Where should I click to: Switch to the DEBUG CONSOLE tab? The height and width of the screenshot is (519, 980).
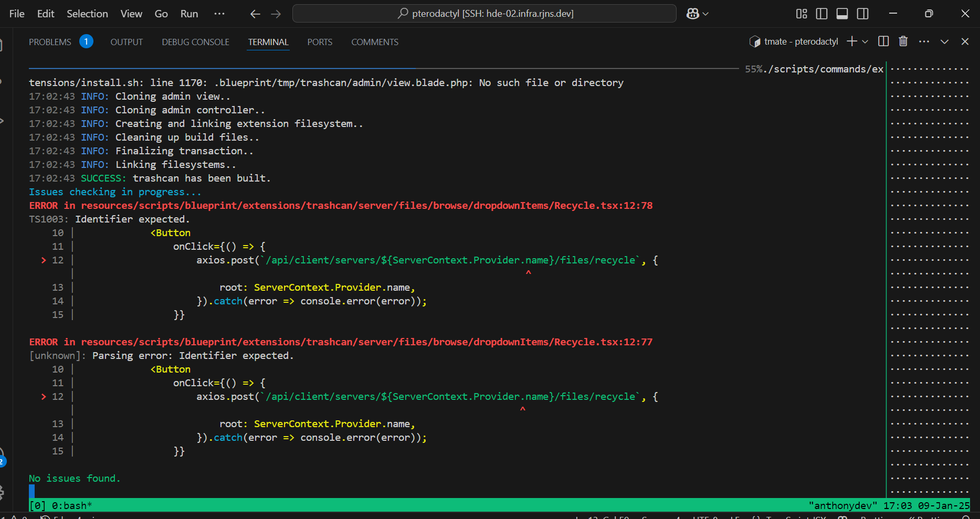pos(195,42)
